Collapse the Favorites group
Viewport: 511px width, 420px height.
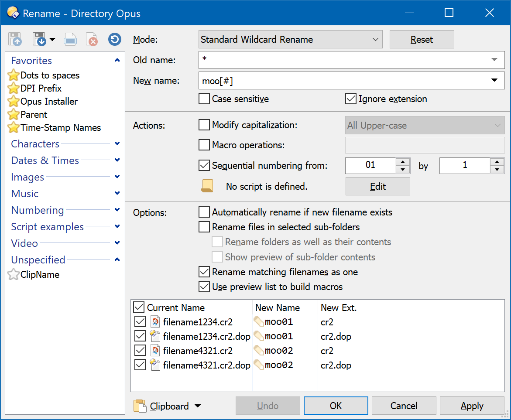click(x=117, y=60)
